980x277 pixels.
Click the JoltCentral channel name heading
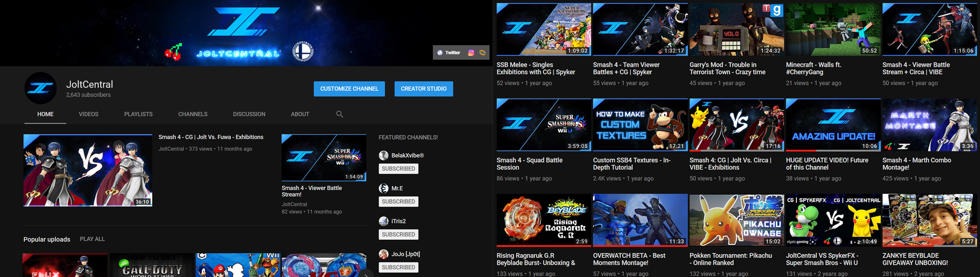click(89, 84)
